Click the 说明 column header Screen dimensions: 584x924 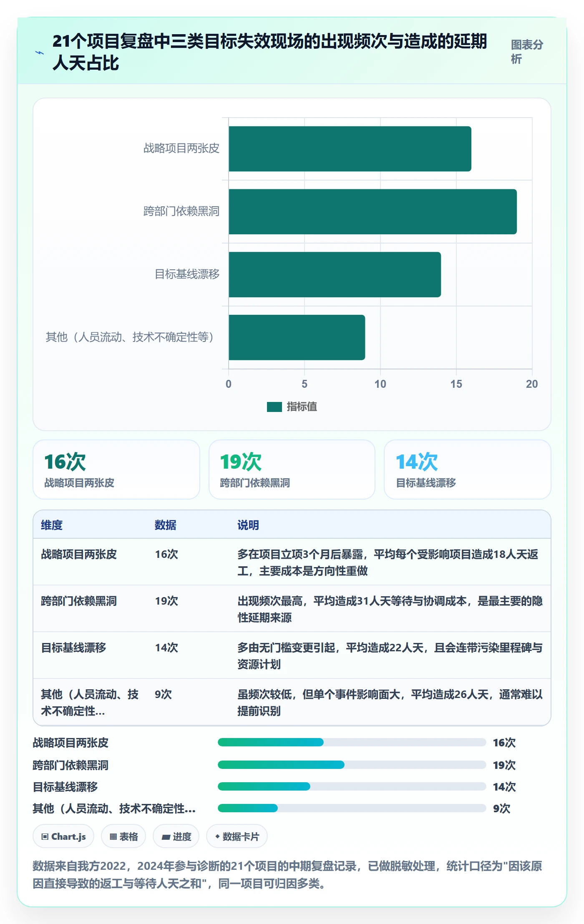click(x=248, y=525)
